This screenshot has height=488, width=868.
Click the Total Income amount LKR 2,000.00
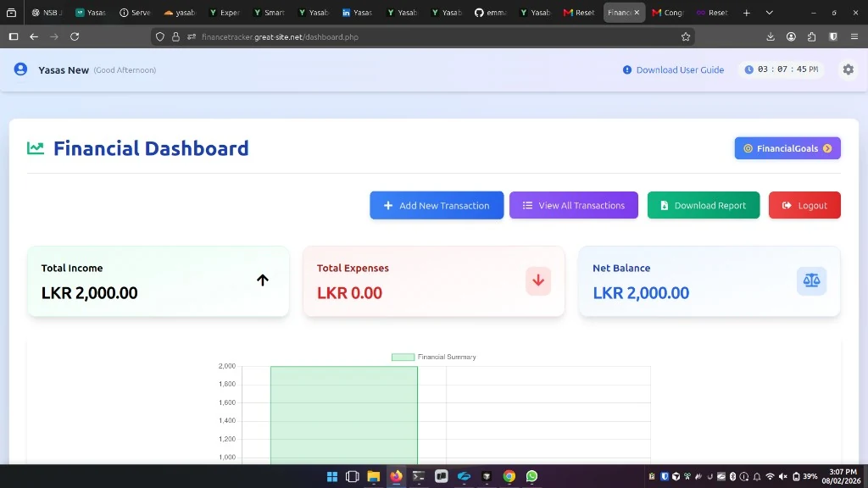(x=89, y=292)
